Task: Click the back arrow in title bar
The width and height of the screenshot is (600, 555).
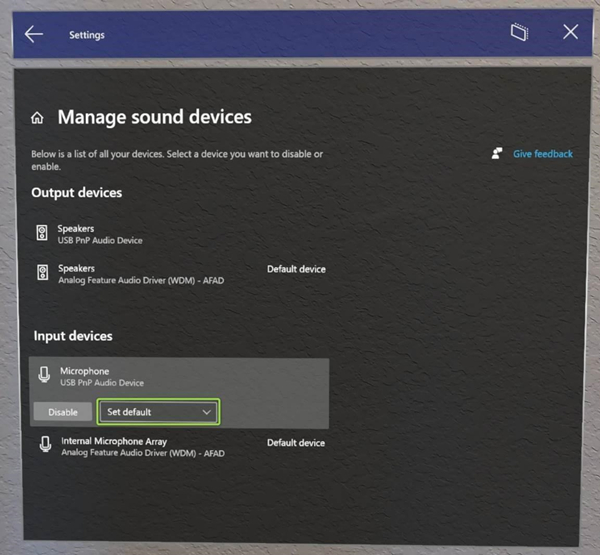Action: click(34, 34)
